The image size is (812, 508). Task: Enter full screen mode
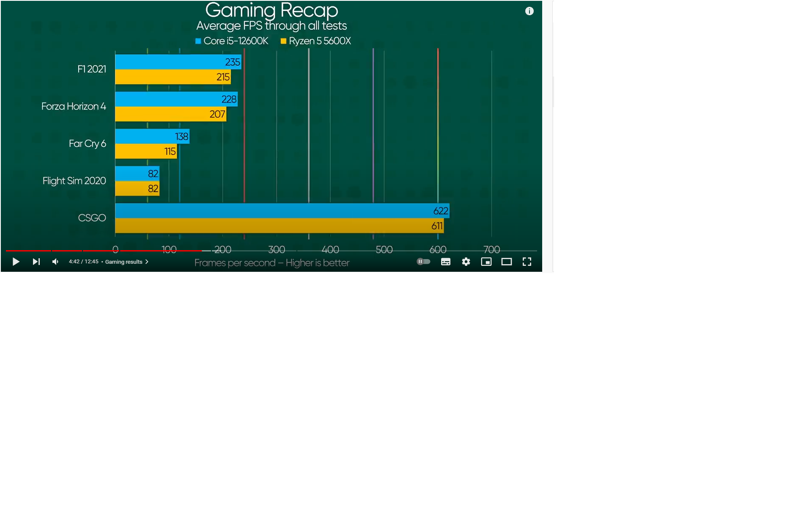coord(527,262)
